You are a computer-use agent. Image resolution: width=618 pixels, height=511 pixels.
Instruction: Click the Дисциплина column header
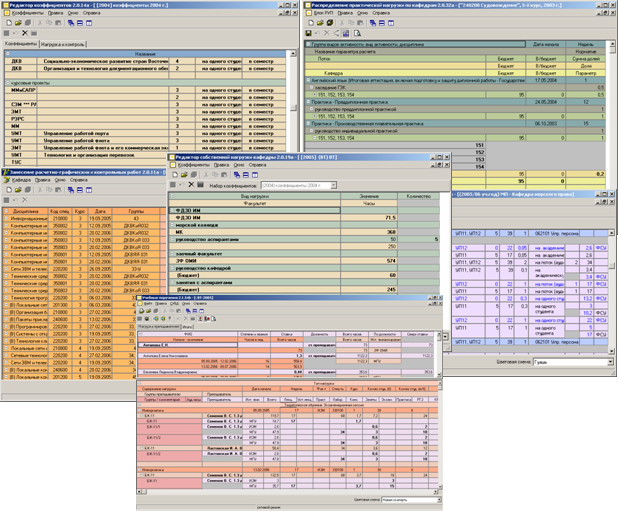pyautogui.click(x=24, y=211)
